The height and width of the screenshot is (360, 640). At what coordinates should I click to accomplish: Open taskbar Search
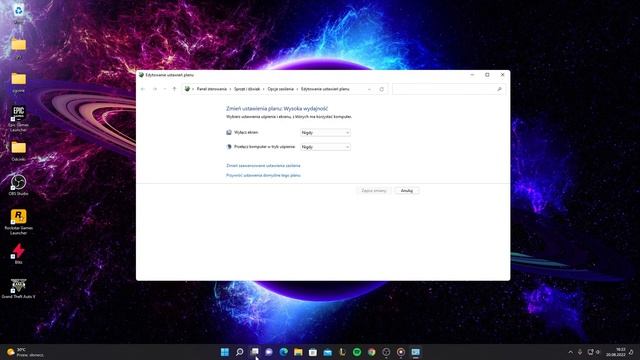240,352
